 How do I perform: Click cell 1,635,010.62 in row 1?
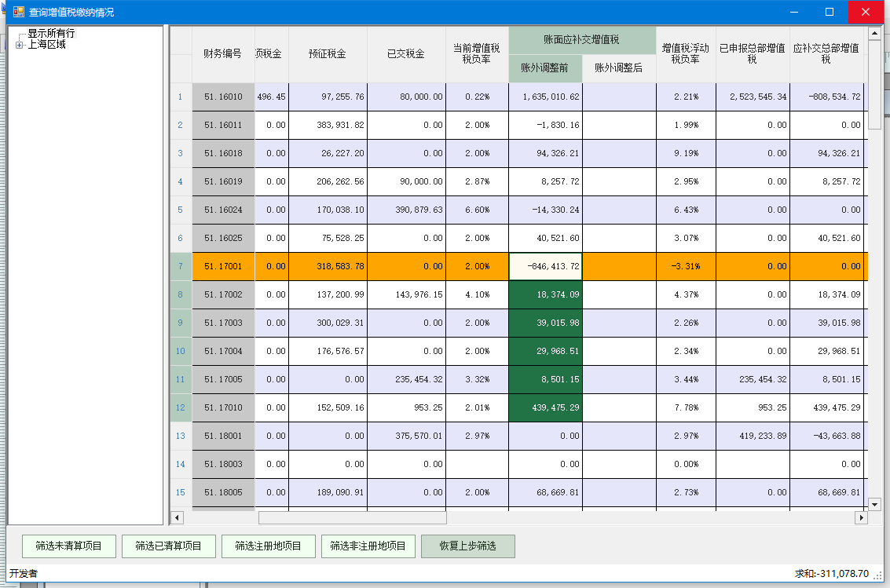(545, 97)
